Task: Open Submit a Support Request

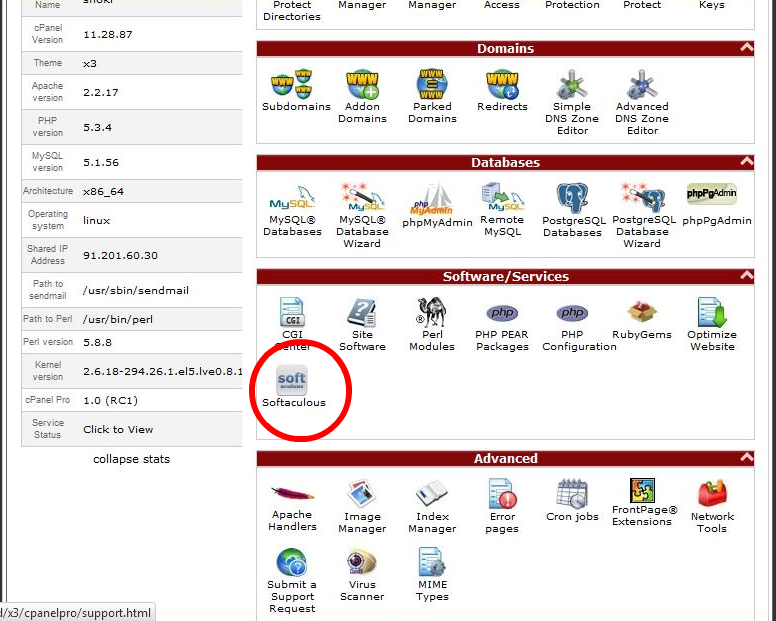Action: [x=292, y=581]
